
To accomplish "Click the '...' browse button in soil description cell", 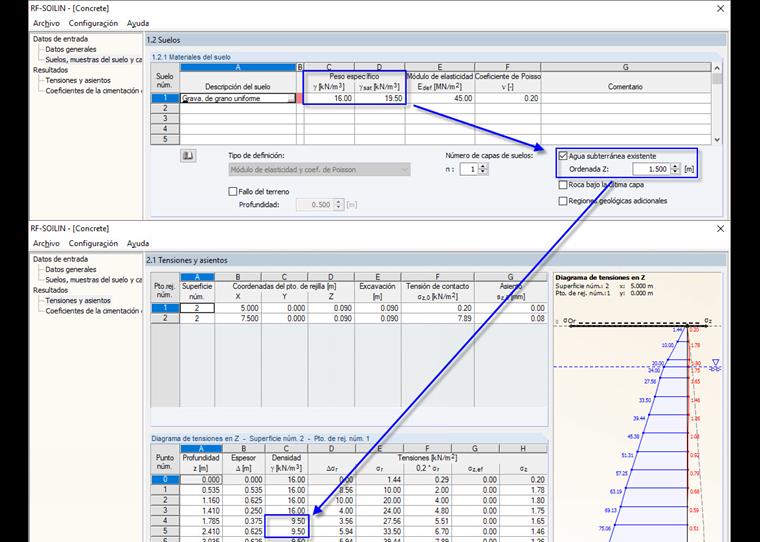I will click(x=291, y=98).
